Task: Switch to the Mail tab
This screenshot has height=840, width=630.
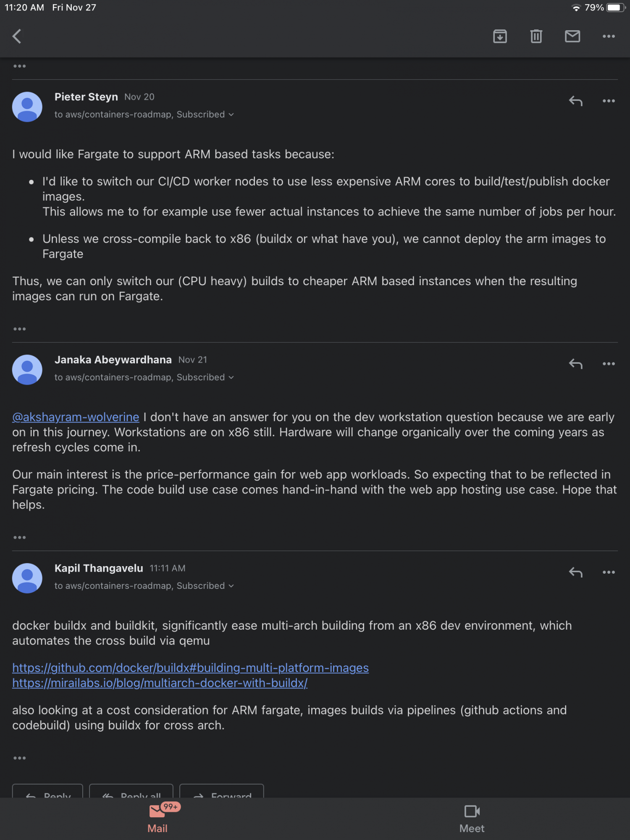Action: (x=157, y=818)
